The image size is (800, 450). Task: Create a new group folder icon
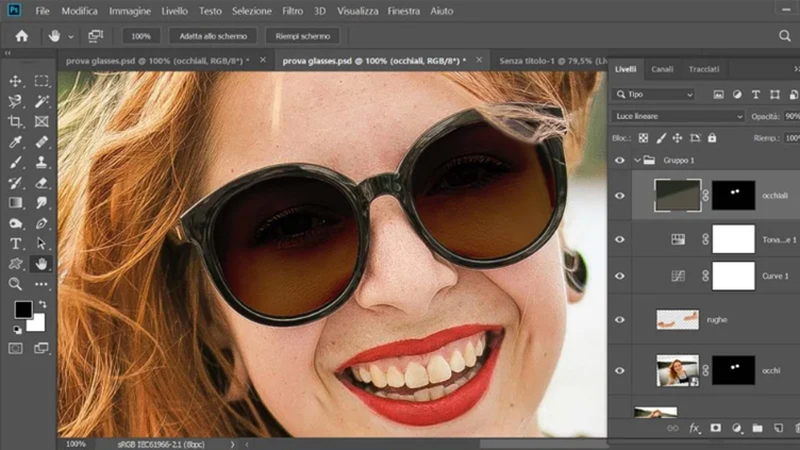pos(757,428)
